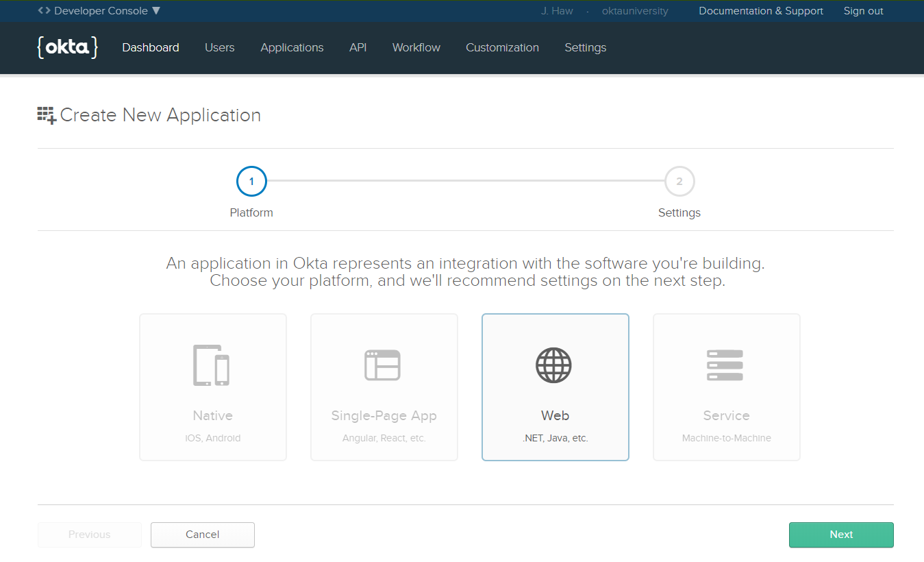Click the Create New Application grid icon
Viewport: 924px width, 562px height.
pos(47,115)
